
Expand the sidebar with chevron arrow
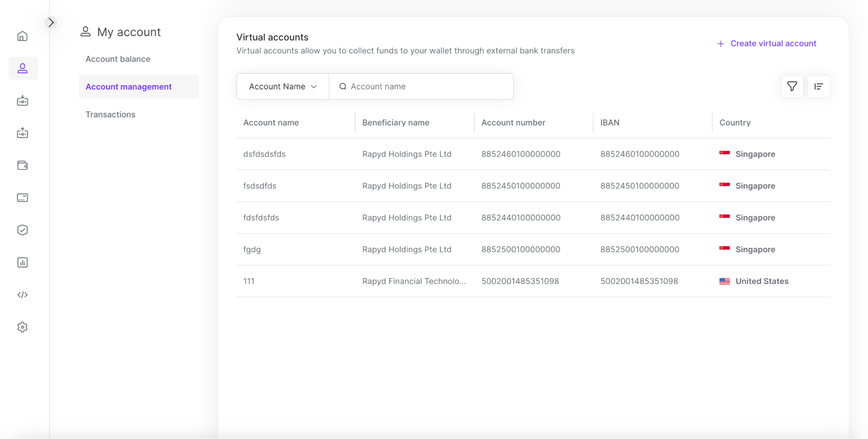[51, 22]
